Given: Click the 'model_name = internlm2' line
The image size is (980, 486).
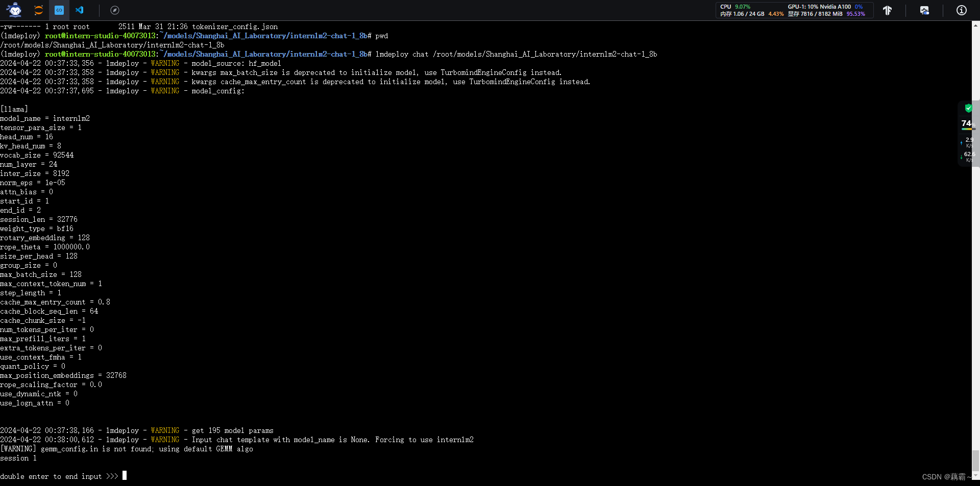Looking at the screenshot, I should [x=45, y=118].
